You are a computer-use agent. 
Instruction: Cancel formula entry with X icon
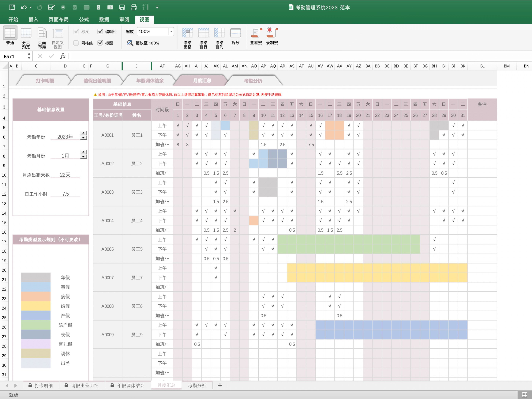pos(40,56)
